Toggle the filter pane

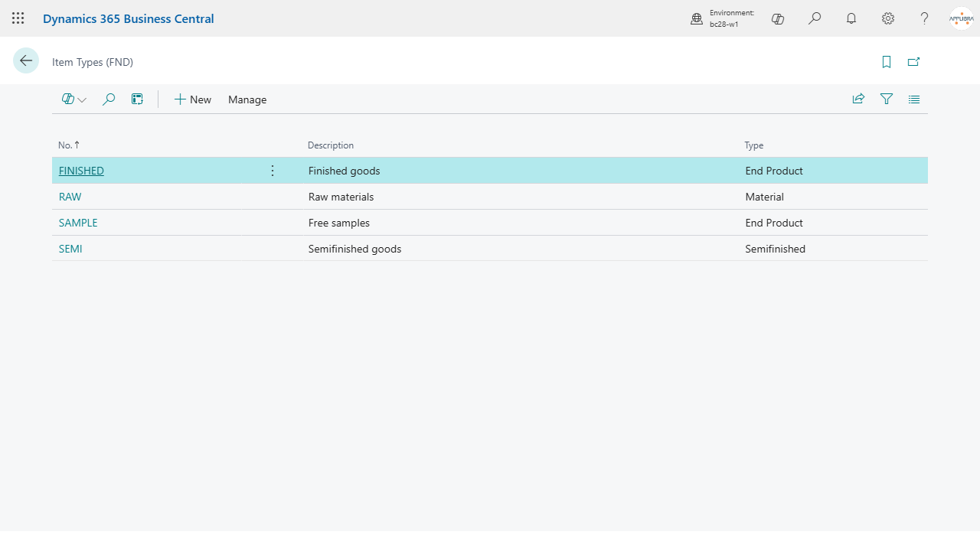(887, 99)
